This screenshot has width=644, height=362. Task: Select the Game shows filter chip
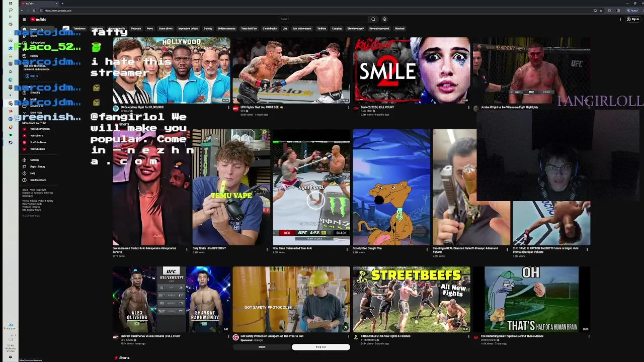coord(166,29)
